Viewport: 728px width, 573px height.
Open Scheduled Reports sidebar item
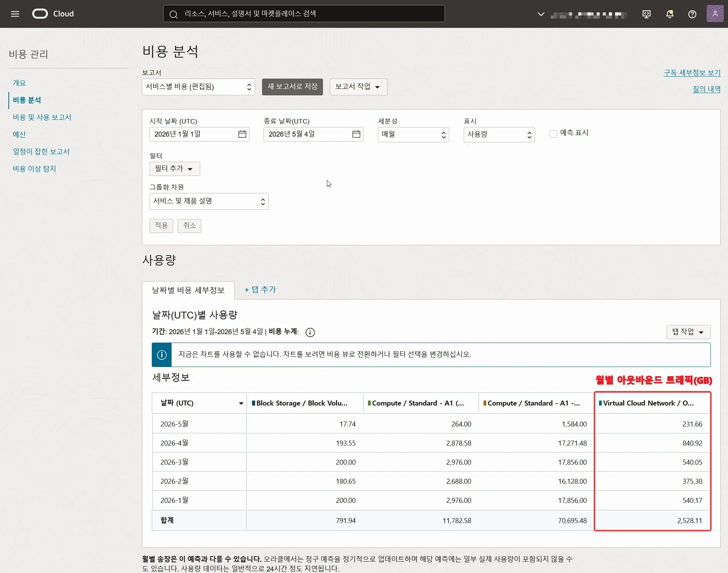click(x=41, y=152)
